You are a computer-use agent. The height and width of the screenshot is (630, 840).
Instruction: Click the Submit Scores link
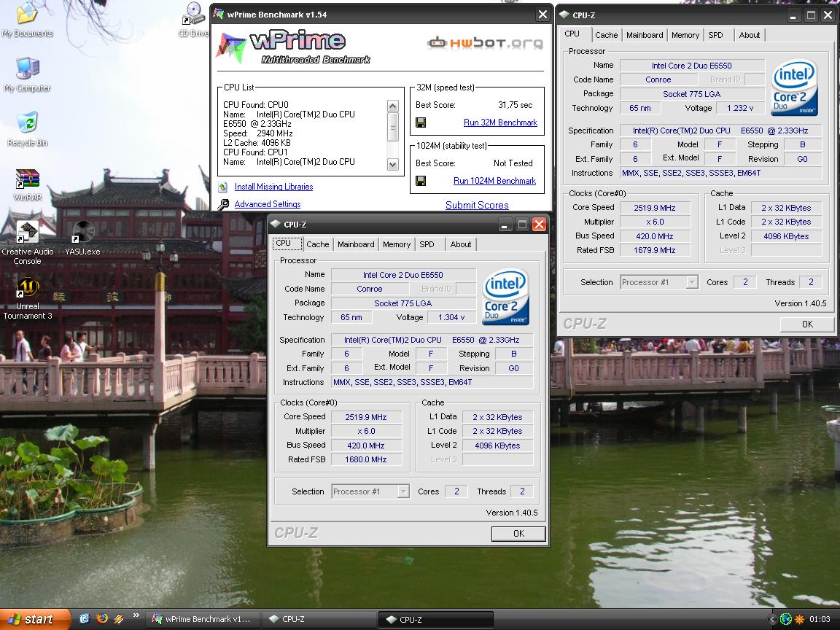[477, 205]
